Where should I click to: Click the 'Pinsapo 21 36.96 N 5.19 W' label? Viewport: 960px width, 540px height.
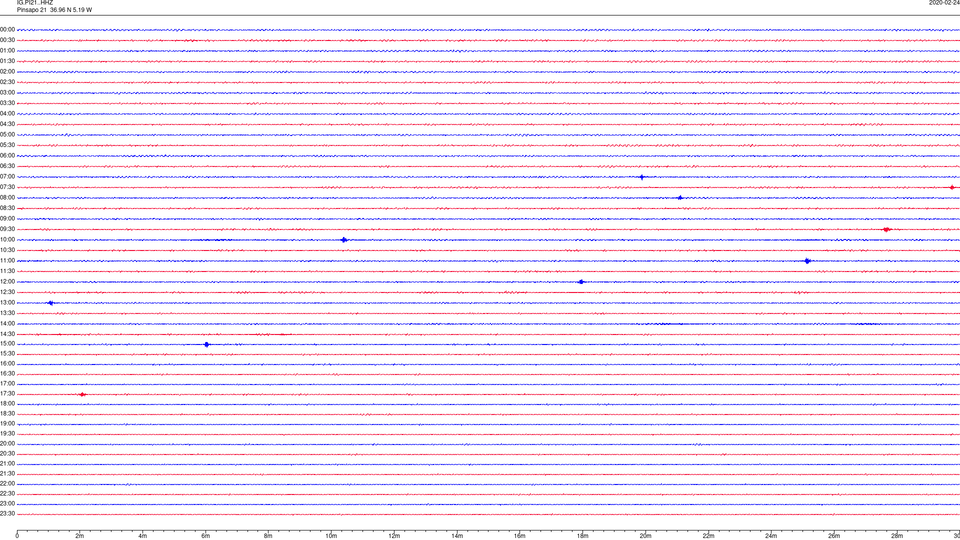54,10
